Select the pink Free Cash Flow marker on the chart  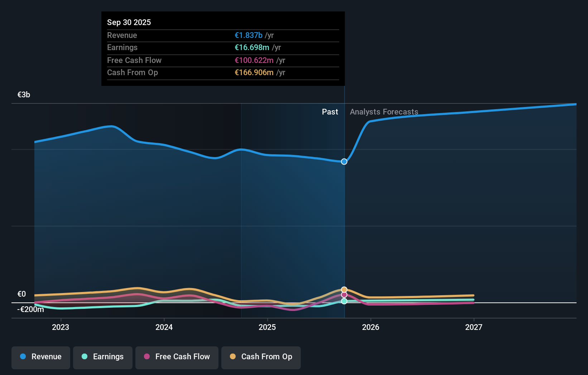click(x=344, y=295)
